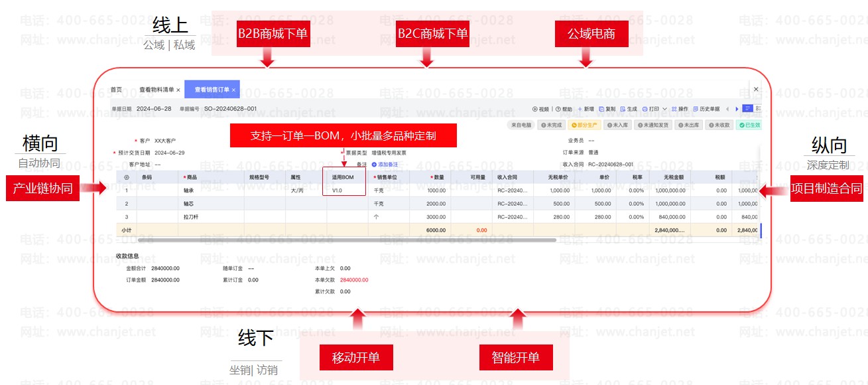868x385 pixels.
Task: Click the 大/丙 attribute cell
Action: (297, 191)
